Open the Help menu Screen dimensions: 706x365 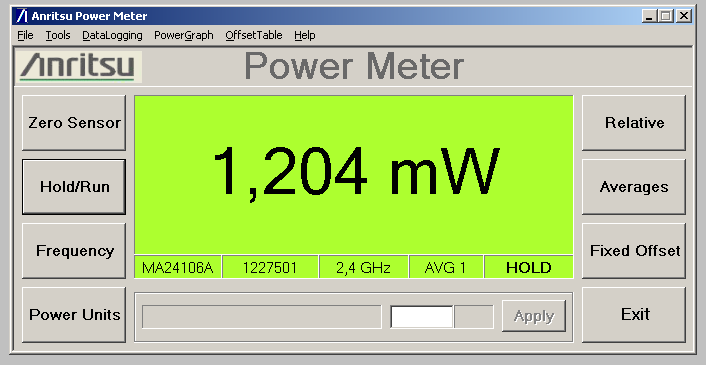coord(305,35)
